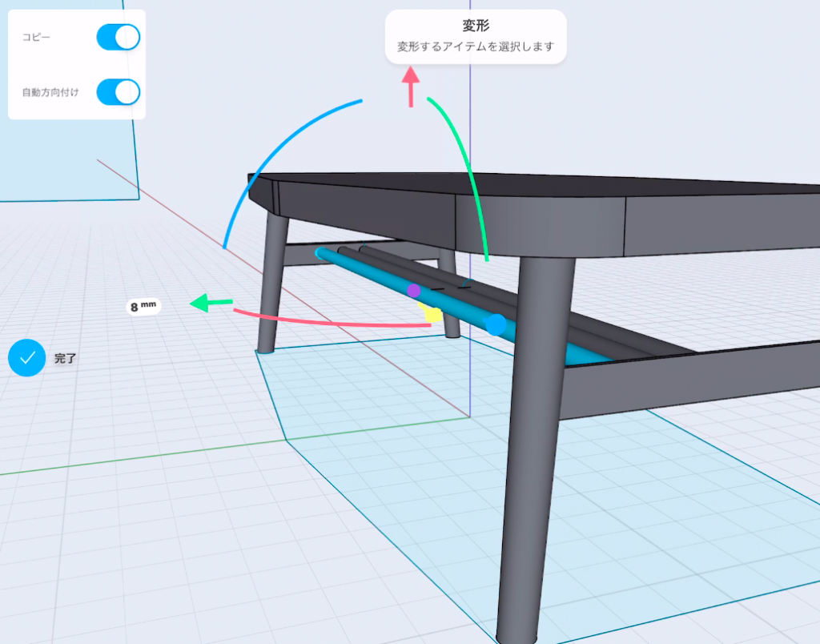
Task: Select the red upward move arrow
Action: (x=411, y=87)
